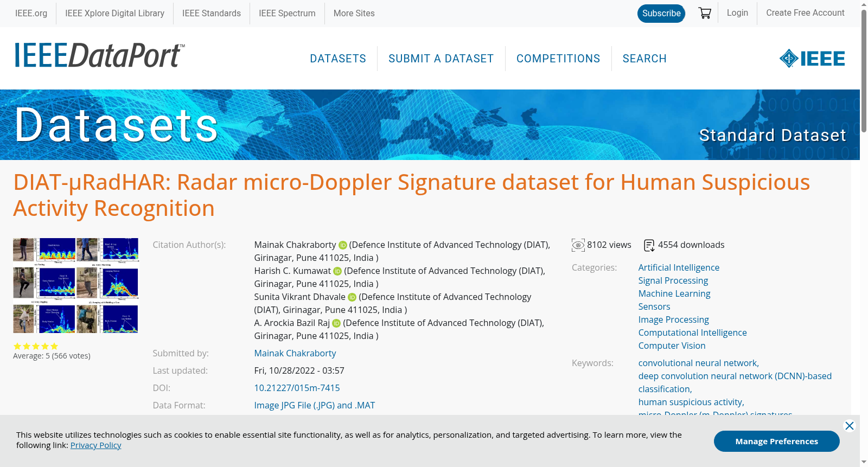The height and width of the screenshot is (467, 868).
Task: Click the 'Citation Author(s):' label
Action: coord(189,245)
